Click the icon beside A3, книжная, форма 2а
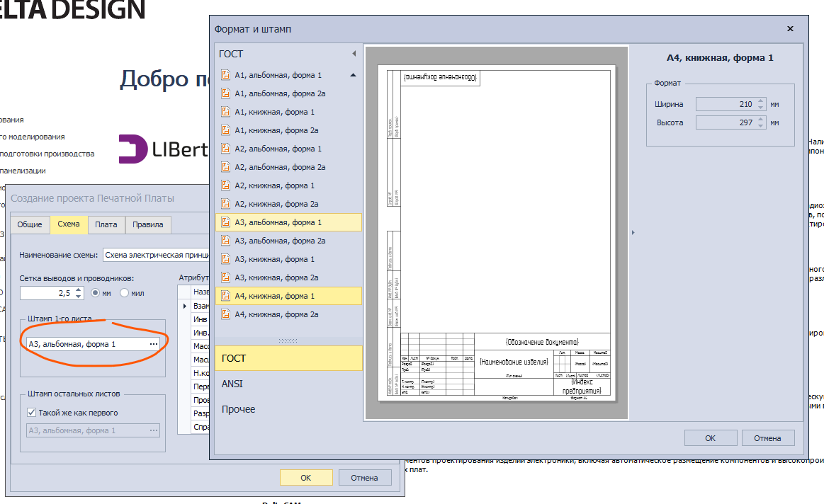 tap(226, 277)
